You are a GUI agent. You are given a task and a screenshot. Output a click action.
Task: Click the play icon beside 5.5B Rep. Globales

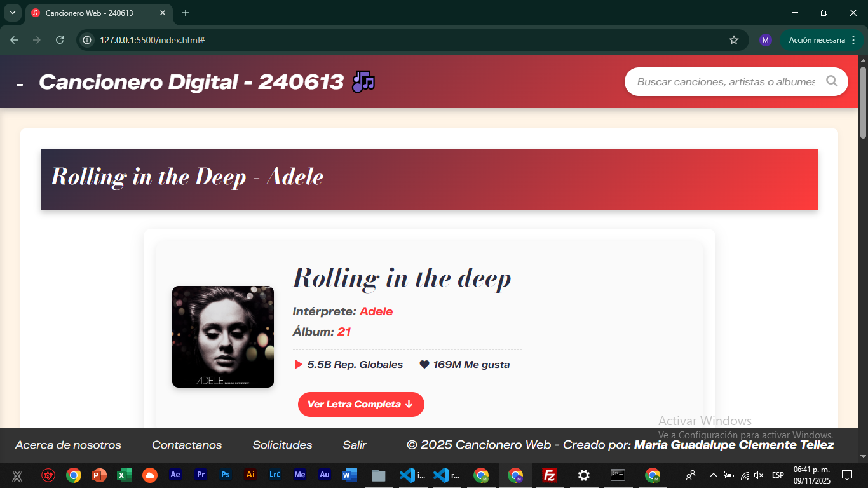click(x=298, y=365)
